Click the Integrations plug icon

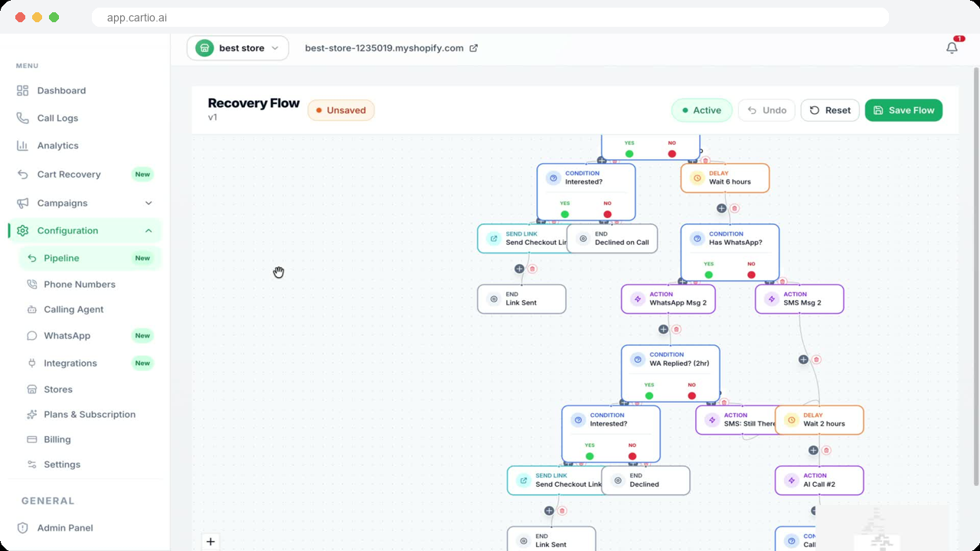tap(31, 363)
